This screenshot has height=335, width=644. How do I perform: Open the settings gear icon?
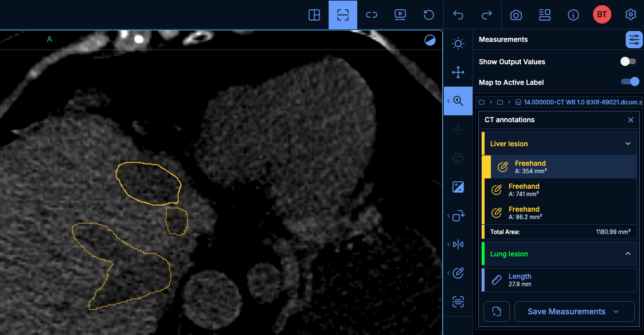pos(631,15)
